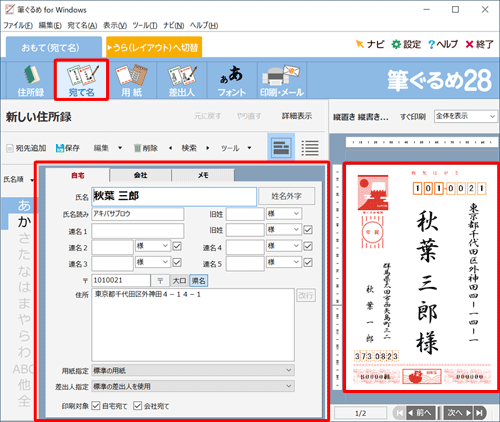Open 連名4 honorific dropdown
The width and height of the screenshot is (500, 422).
point(284,246)
